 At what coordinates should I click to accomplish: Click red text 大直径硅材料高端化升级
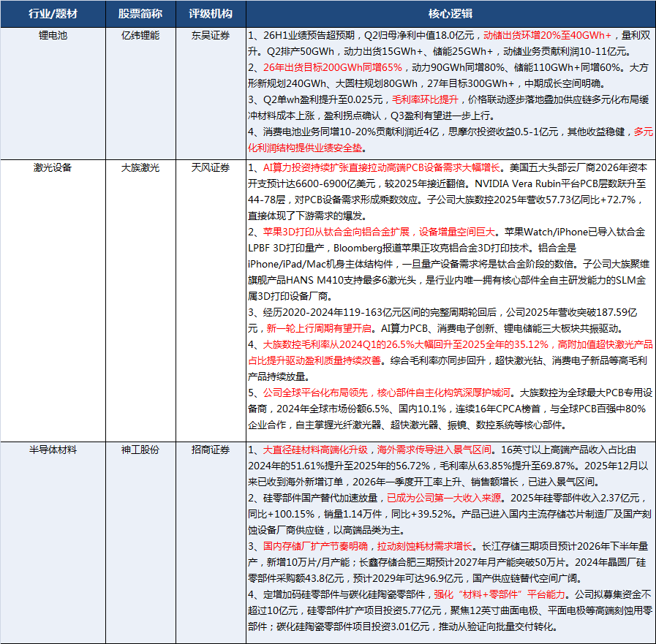click(315, 450)
